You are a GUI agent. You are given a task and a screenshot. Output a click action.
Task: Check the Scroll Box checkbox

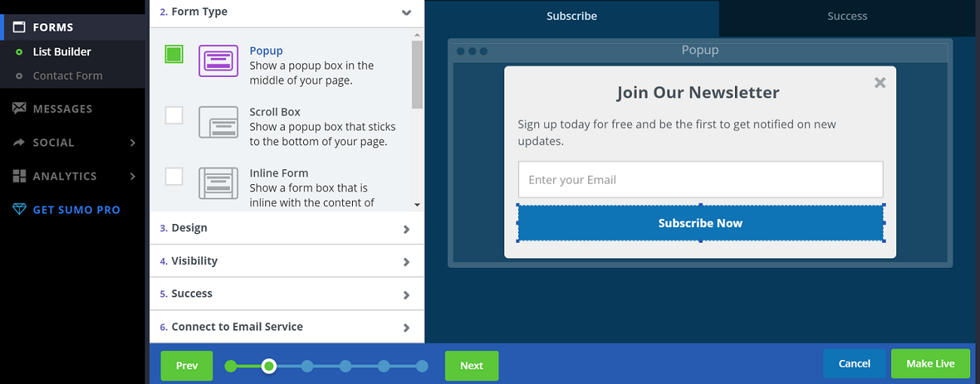pyautogui.click(x=174, y=115)
